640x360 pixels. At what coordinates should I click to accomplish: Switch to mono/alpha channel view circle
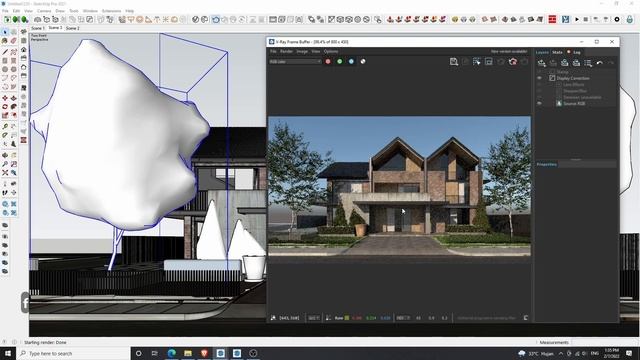click(x=363, y=62)
